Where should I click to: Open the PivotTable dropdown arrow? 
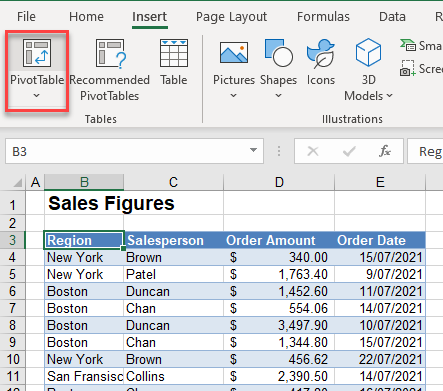click(x=37, y=96)
